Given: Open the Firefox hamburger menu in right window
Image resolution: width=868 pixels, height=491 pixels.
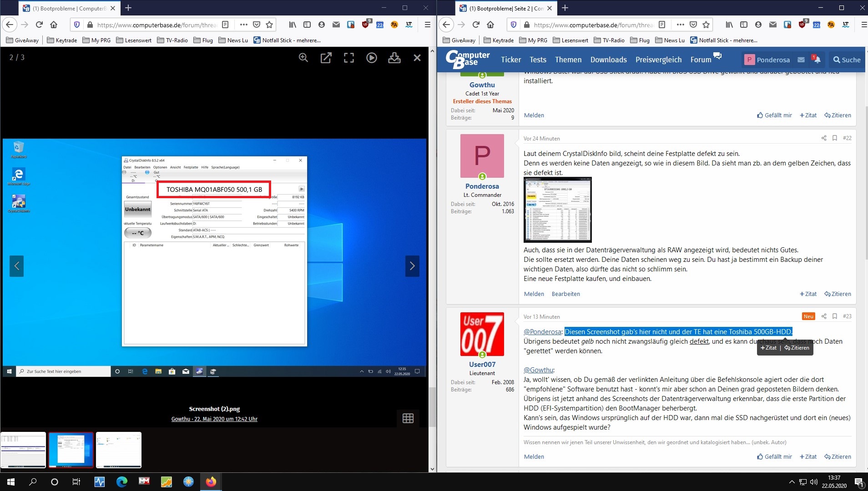Looking at the screenshot, I should click(864, 25).
